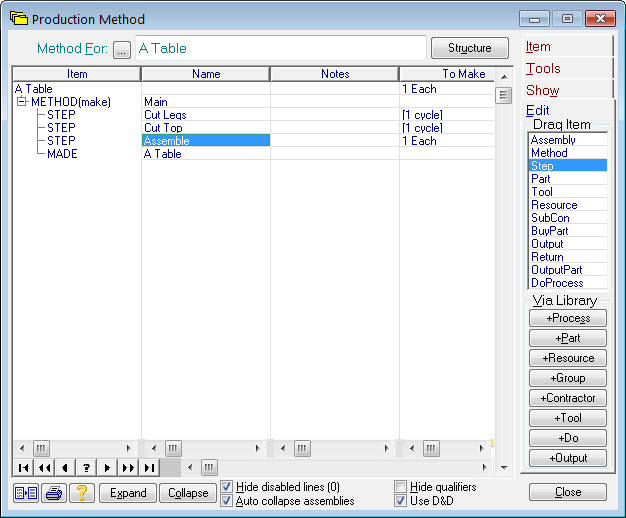
Task: Click the vertical scrollbar thumb
Action: click(x=503, y=95)
